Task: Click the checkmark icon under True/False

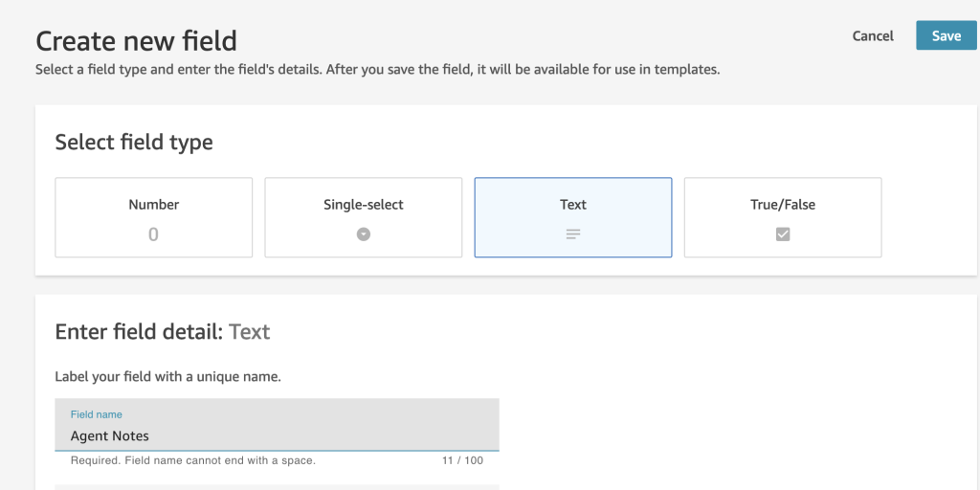Action: [783, 234]
